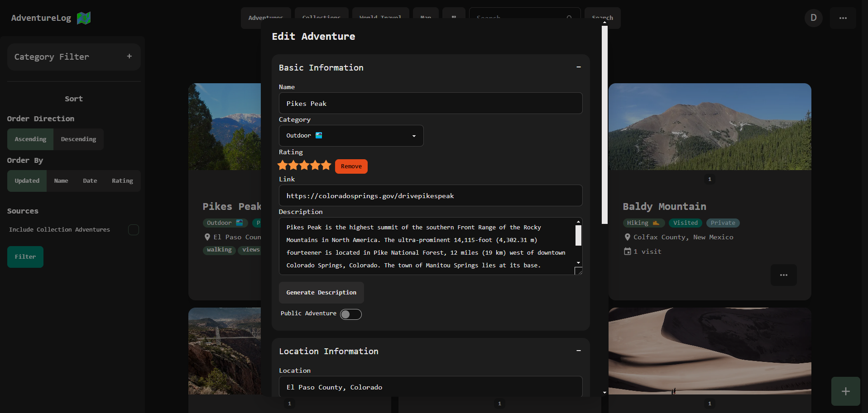Collapse the Basic Information section
The width and height of the screenshot is (868, 413).
click(x=578, y=67)
